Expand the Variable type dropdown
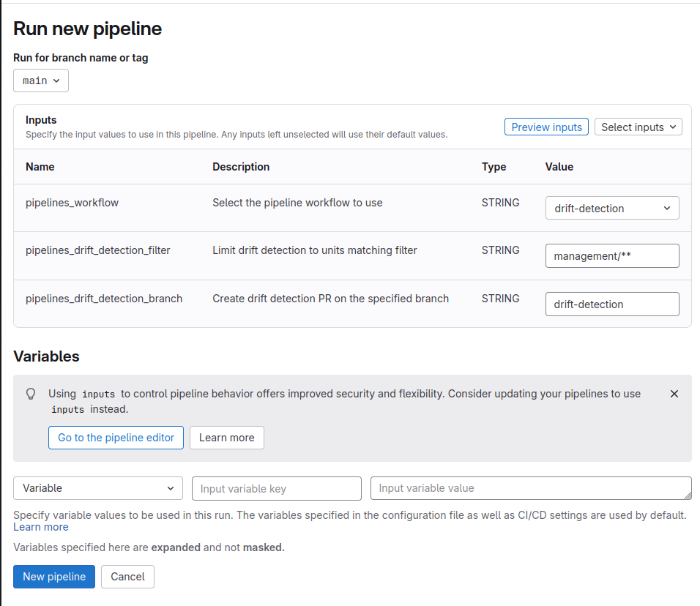The image size is (700, 606). 98,488
